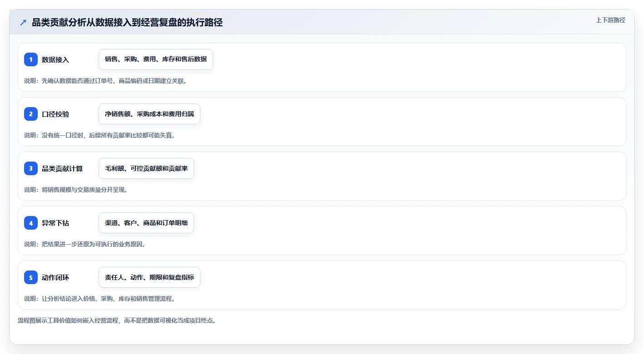The image size is (644, 354).
Task: Click the step 3 number badge
Action: pos(31,168)
